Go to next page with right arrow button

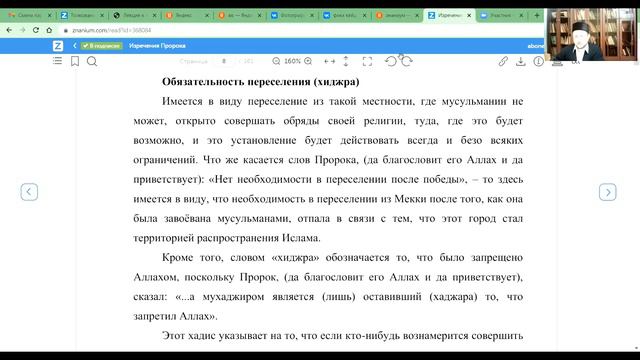pyautogui.click(x=607, y=192)
